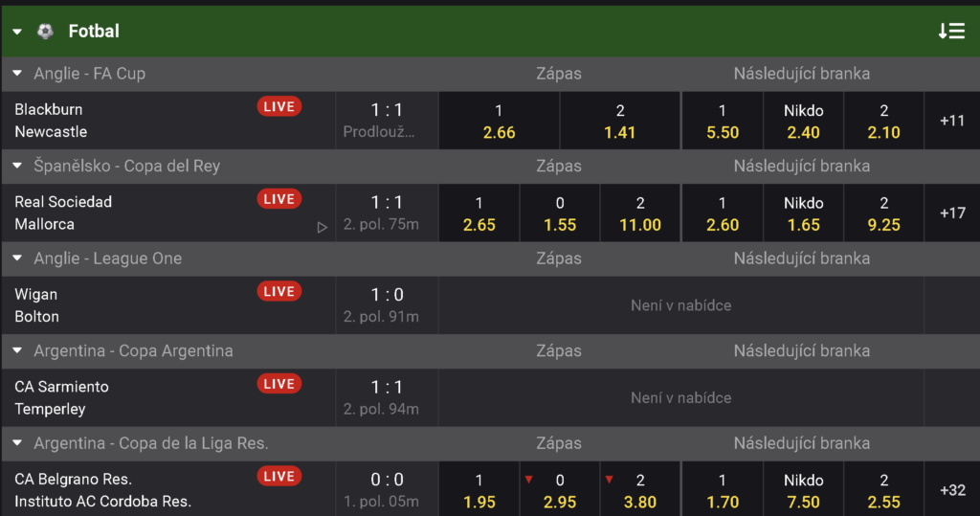
Task: Show +32 more bets for CA Belgrano Res.
Action: (952, 490)
